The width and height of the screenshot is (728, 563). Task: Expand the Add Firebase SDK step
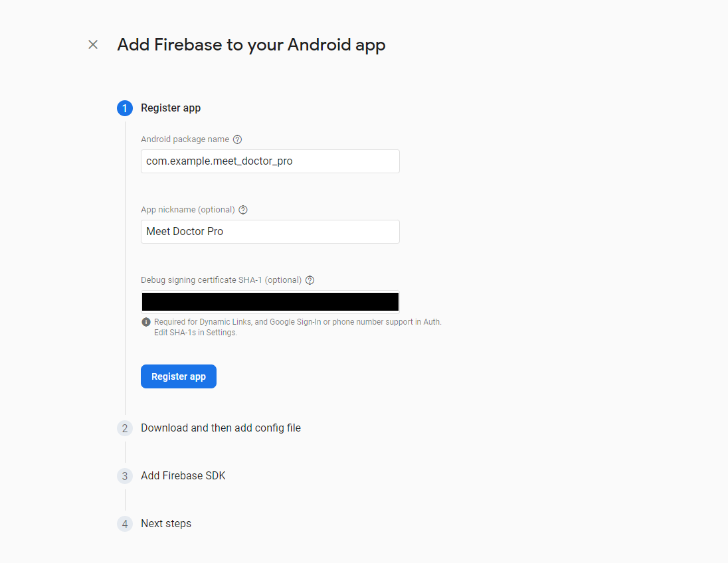point(183,476)
